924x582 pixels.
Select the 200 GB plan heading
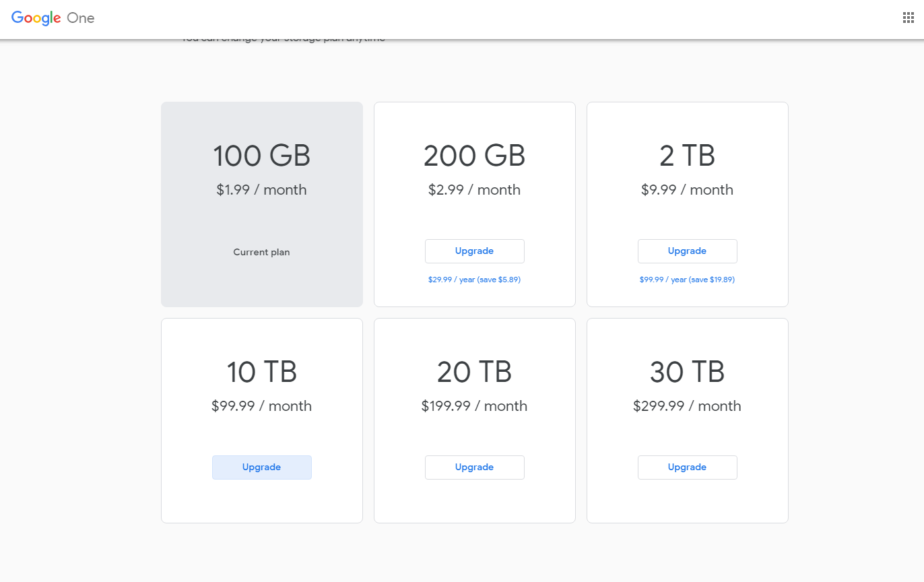tap(474, 155)
